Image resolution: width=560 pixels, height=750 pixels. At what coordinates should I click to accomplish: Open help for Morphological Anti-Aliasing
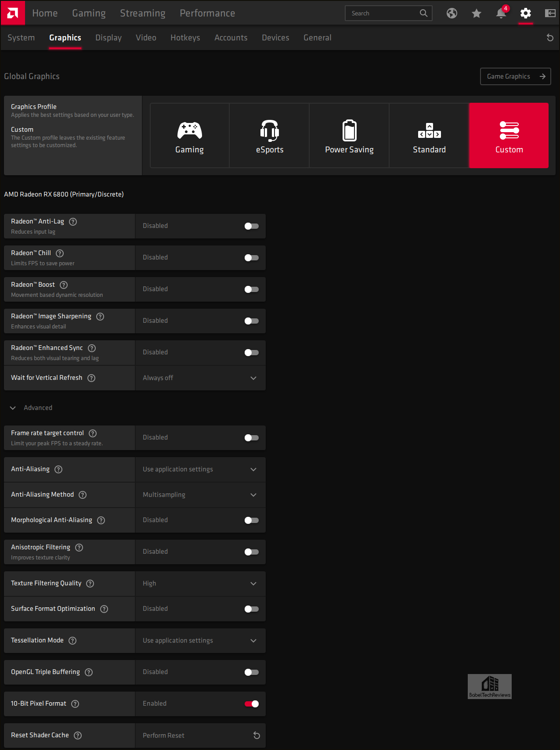[101, 520]
